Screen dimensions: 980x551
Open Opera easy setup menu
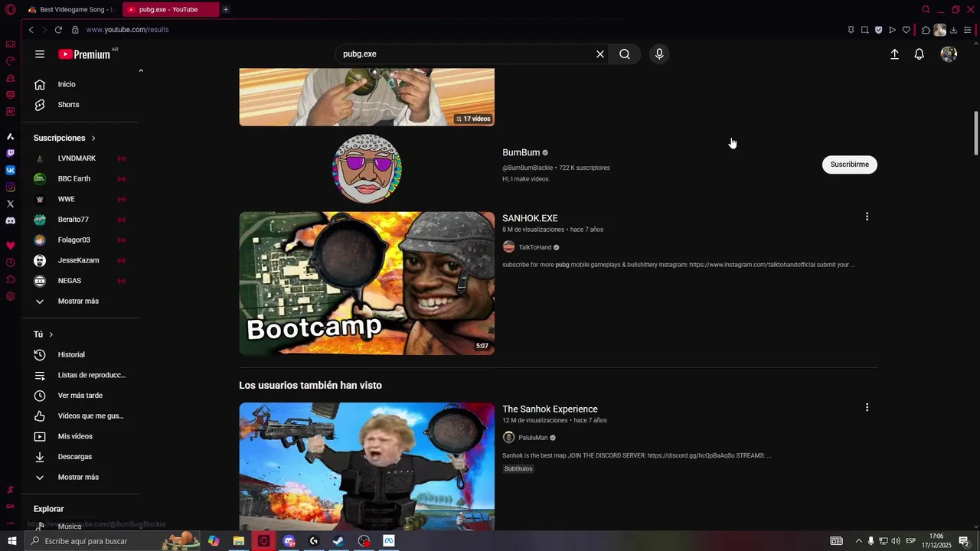tap(967, 30)
